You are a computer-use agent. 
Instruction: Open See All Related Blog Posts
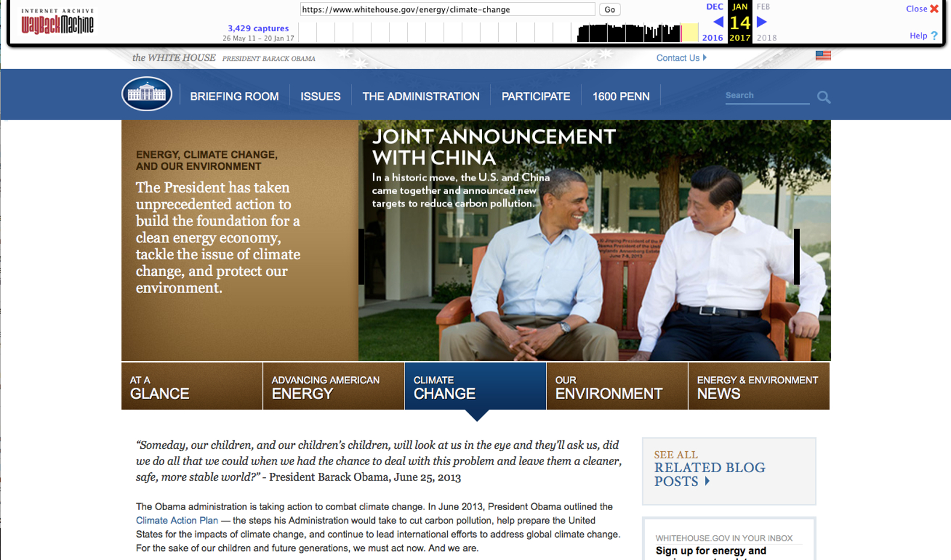[x=710, y=469]
